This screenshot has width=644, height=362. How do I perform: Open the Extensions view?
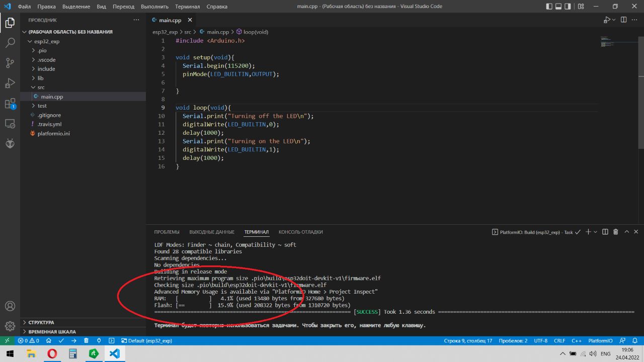coord(10,104)
